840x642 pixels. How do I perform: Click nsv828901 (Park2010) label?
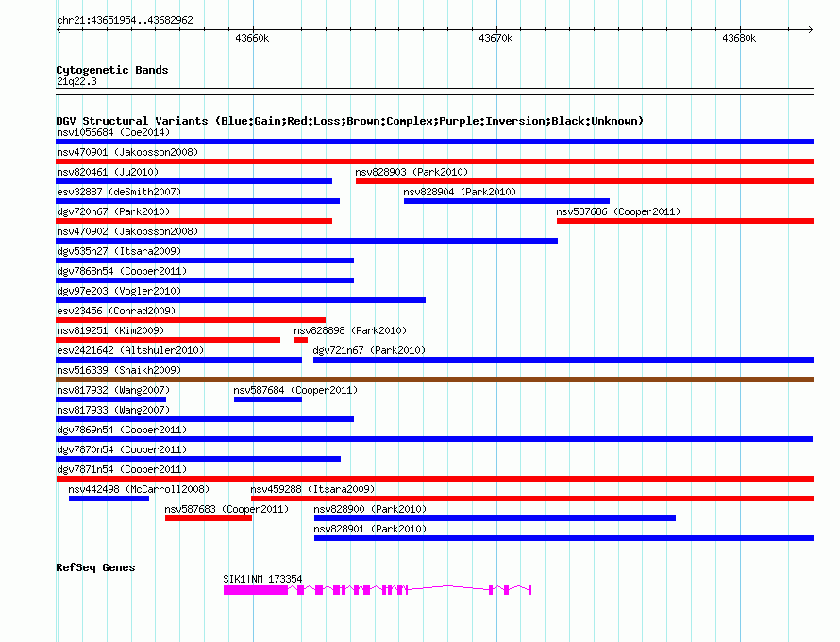370,529
